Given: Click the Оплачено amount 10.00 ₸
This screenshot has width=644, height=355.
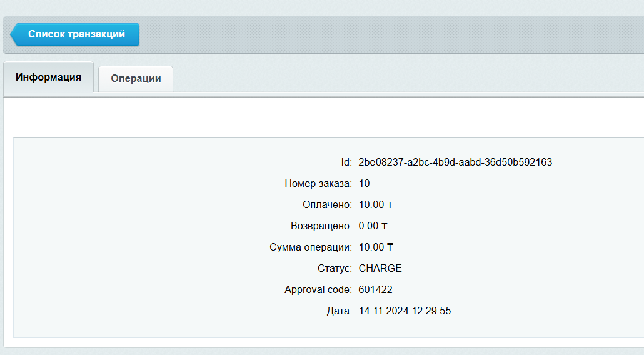Looking at the screenshot, I should (x=375, y=205).
